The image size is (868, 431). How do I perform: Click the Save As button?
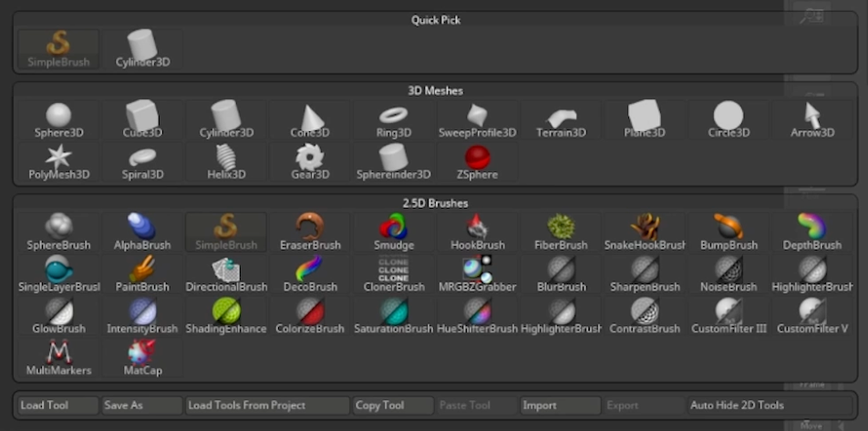click(x=142, y=405)
